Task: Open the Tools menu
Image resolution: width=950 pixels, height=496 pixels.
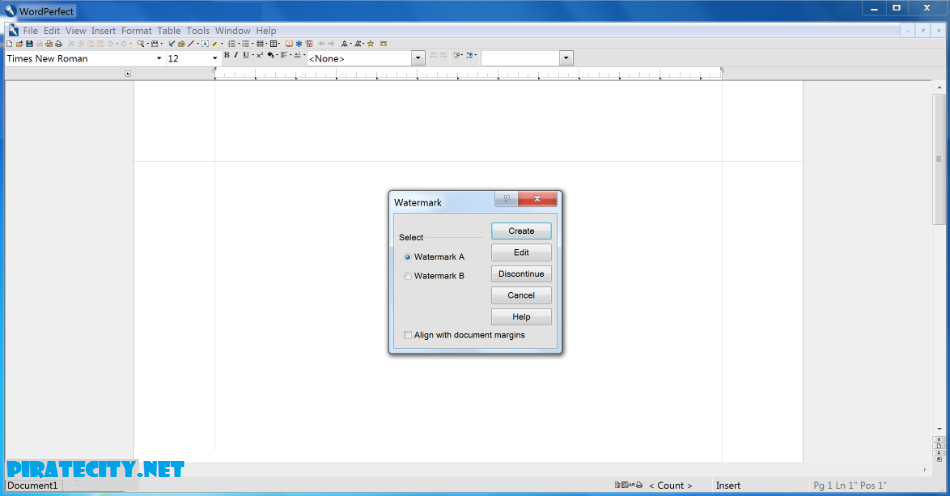Action: click(x=198, y=30)
